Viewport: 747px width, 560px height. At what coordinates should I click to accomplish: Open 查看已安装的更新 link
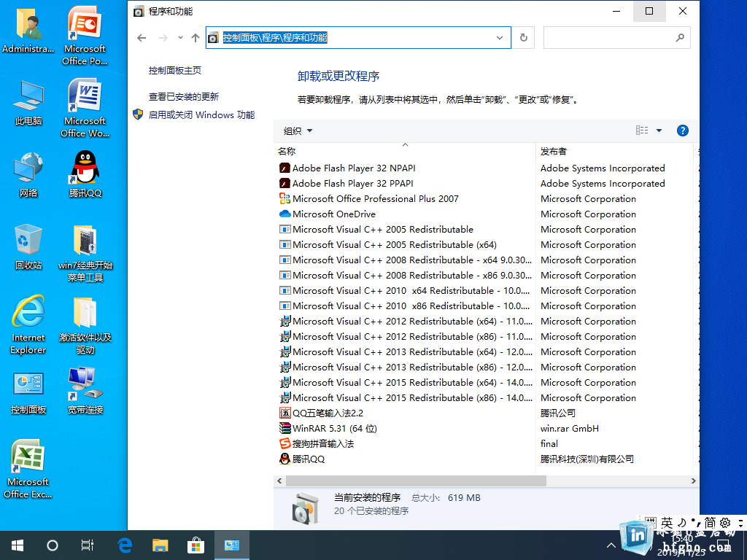pos(183,97)
